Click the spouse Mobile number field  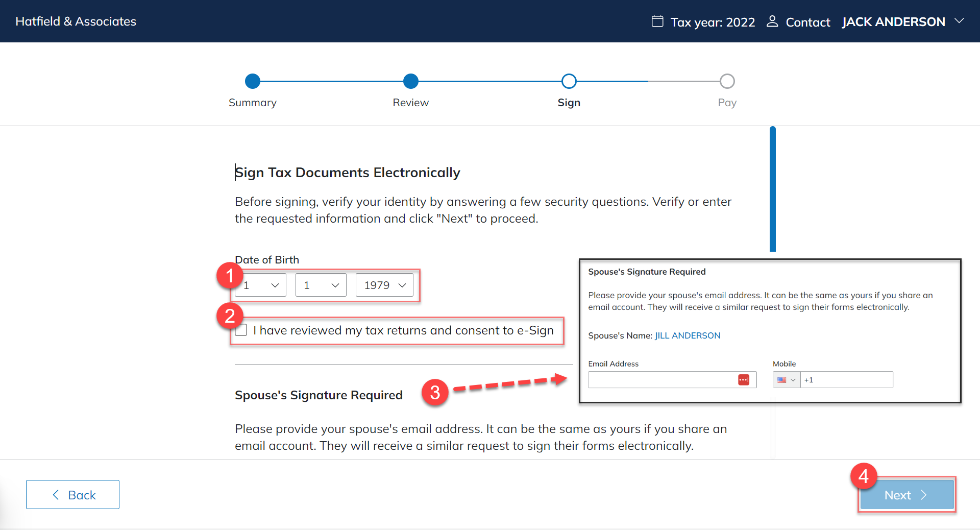tap(847, 380)
